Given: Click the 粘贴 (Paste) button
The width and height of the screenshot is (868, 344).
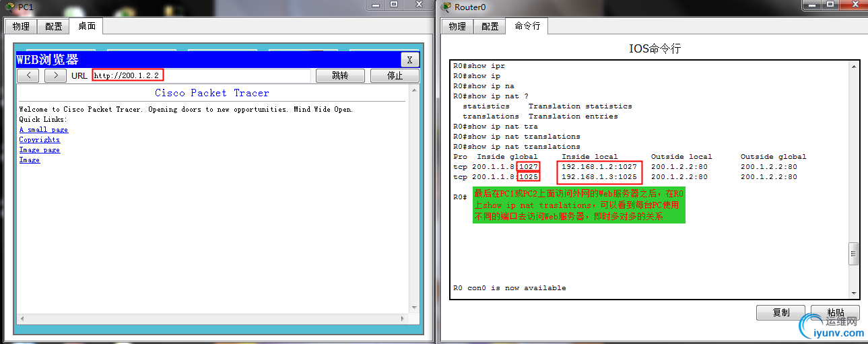Looking at the screenshot, I should (x=835, y=313).
